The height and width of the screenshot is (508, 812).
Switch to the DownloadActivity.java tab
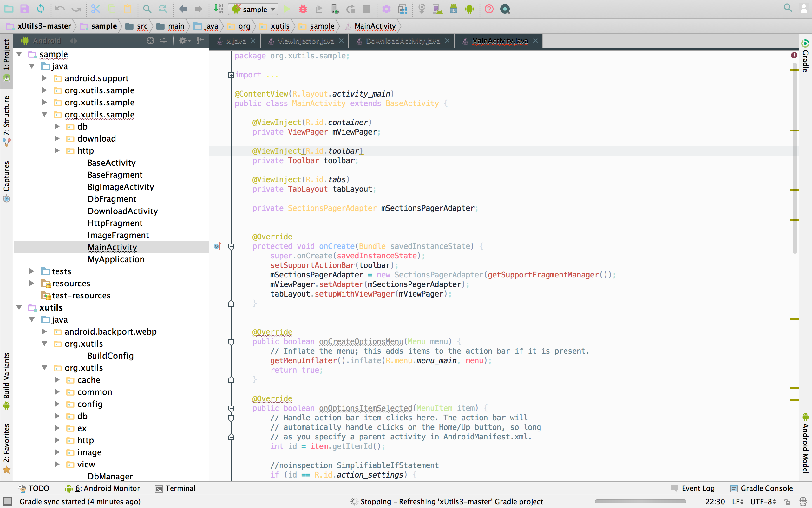click(x=402, y=41)
